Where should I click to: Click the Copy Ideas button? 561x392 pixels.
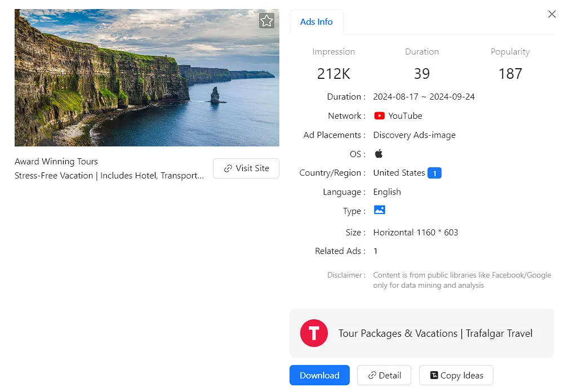click(x=456, y=375)
